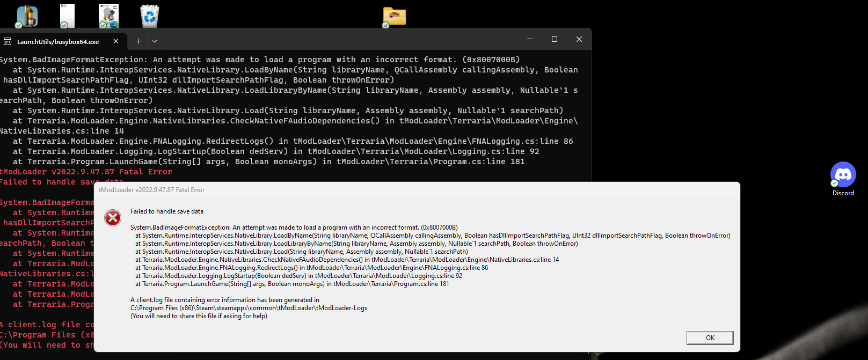Click the tModLoader-Logs path in dialog
This screenshot has width=868, height=360.
[x=249, y=308]
